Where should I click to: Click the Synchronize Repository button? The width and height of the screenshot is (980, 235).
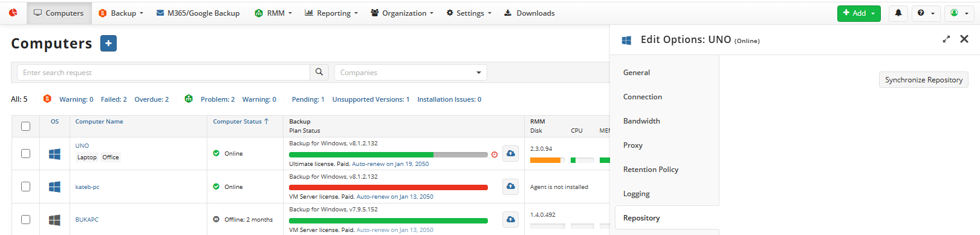[x=923, y=80]
